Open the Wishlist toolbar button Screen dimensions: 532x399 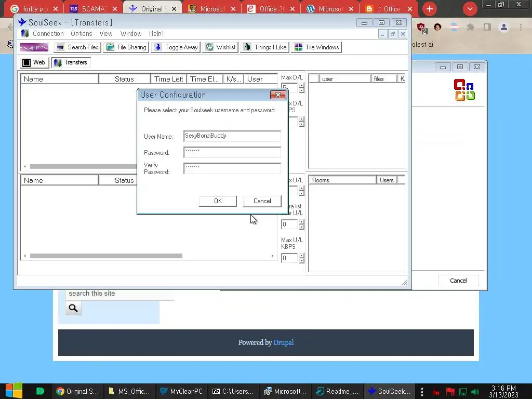coord(220,47)
